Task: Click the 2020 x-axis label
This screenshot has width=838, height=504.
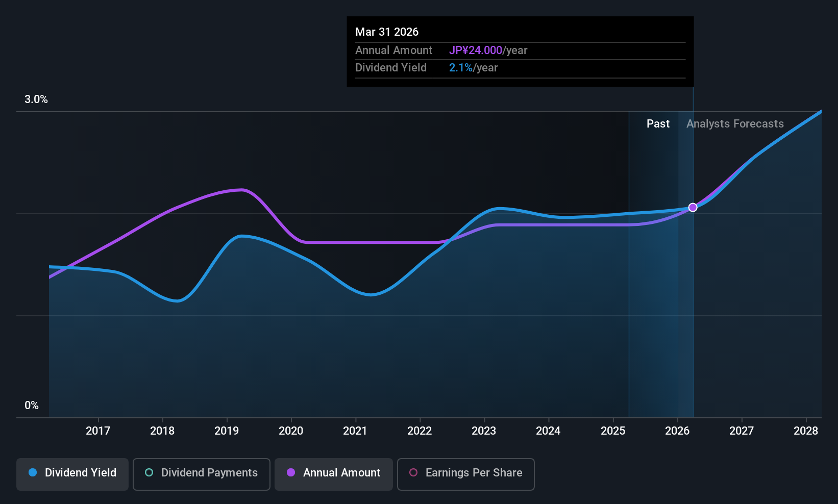Action: click(x=291, y=431)
